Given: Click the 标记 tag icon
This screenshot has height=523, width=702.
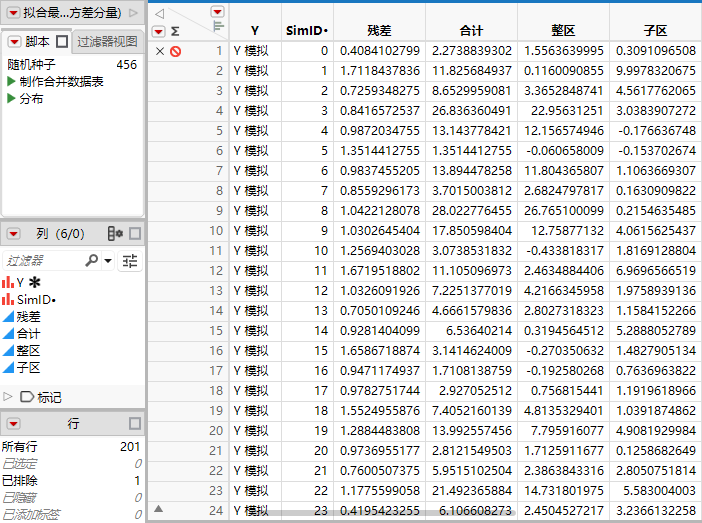Looking at the screenshot, I should coord(27,397).
